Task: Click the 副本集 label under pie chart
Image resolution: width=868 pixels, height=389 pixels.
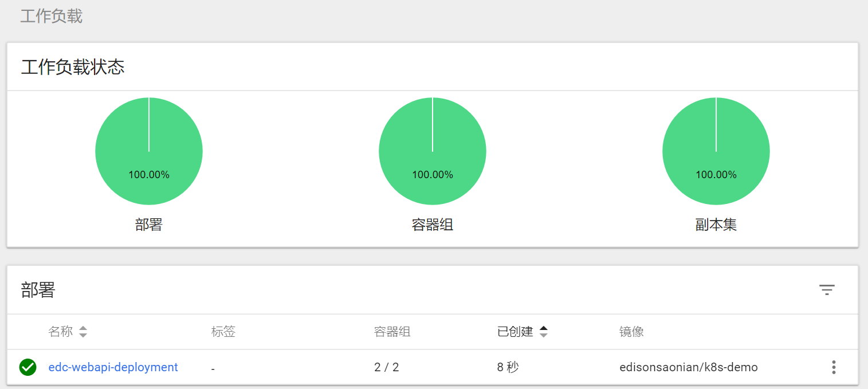Action: [716, 225]
